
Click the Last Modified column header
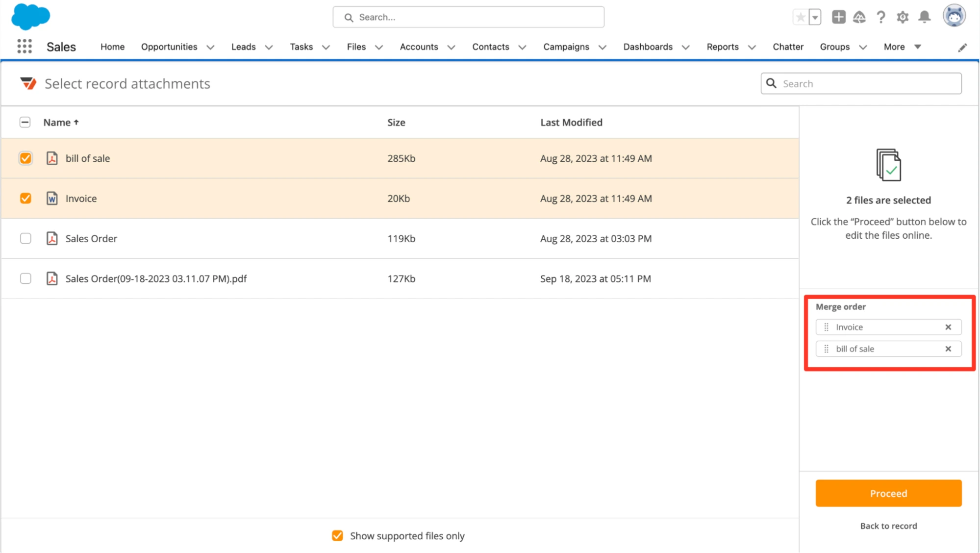[x=571, y=122]
